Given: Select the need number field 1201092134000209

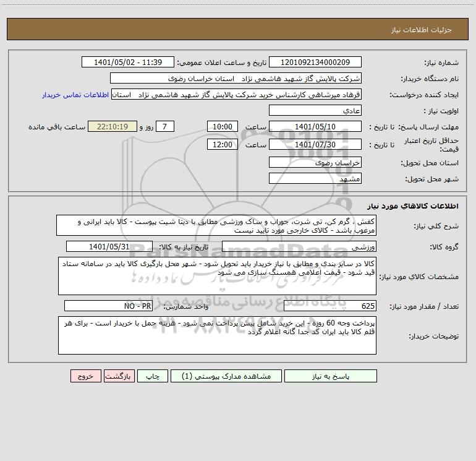Looking at the screenshot, I should (x=315, y=62).
